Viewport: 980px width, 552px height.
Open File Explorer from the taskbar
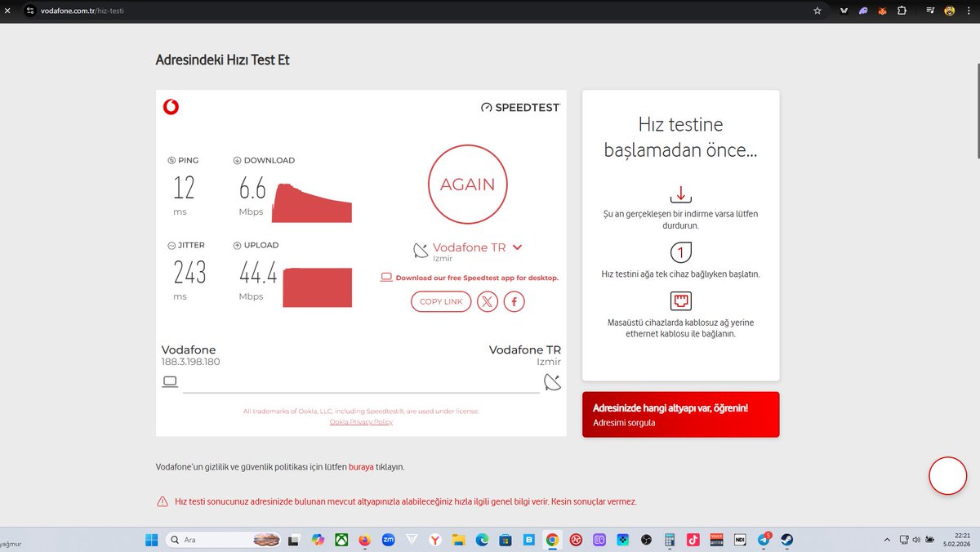458,540
